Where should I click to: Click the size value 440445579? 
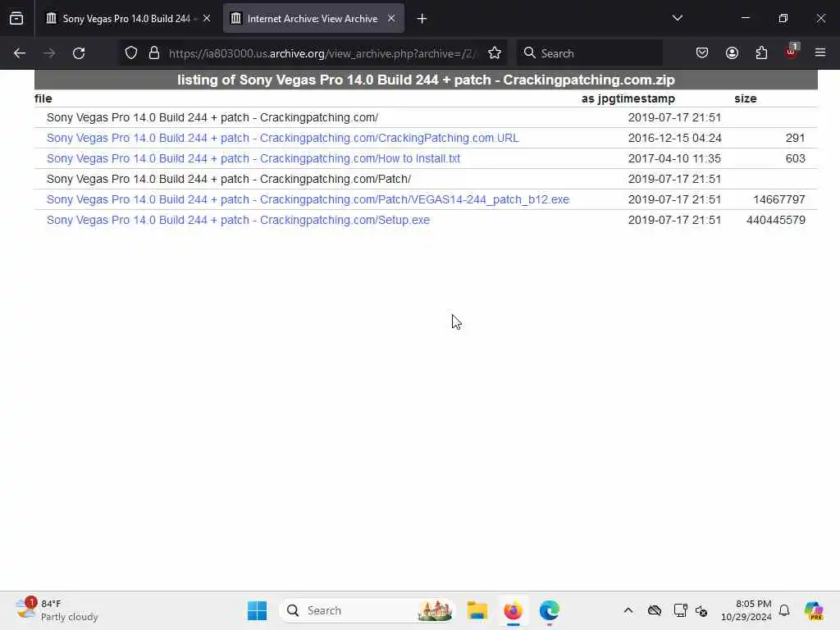pyautogui.click(x=776, y=220)
